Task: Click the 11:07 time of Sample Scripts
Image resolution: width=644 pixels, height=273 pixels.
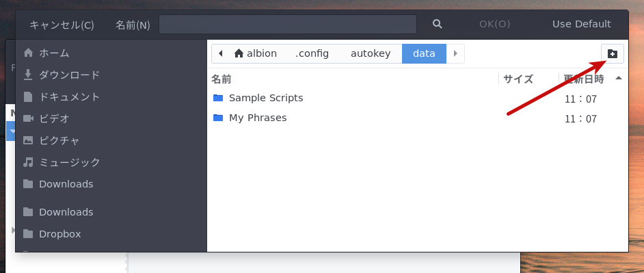Action: pyautogui.click(x=580, y=99)
